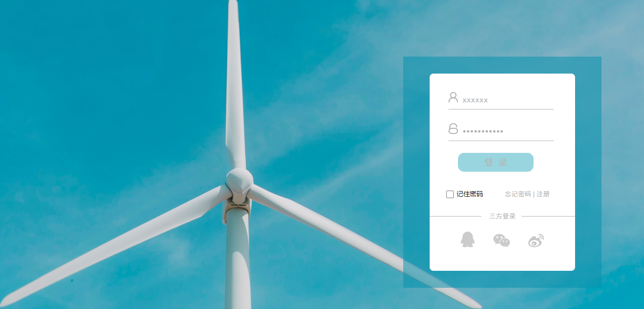Click the QQ penguin login icon

point(467,240)
